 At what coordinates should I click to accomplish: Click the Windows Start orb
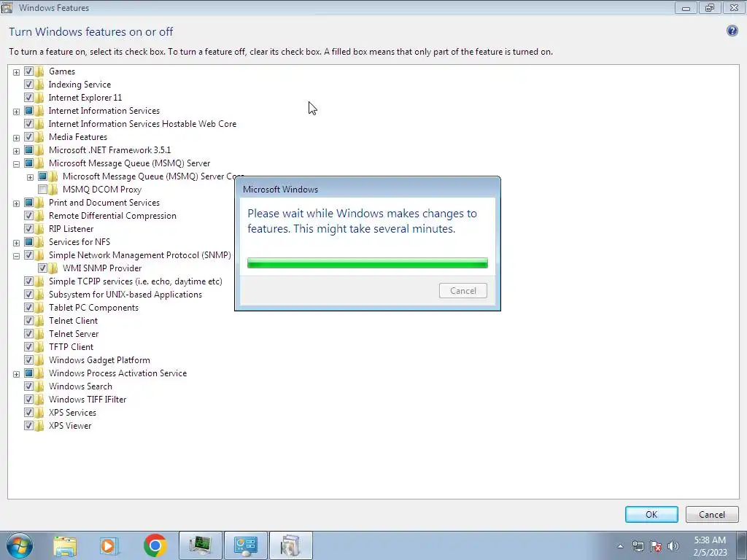20,545
